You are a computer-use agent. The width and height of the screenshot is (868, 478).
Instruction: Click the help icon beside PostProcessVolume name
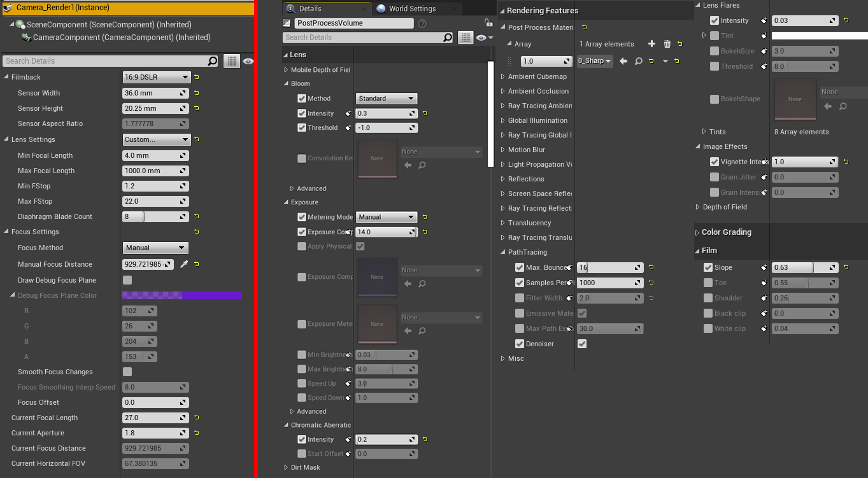point(422,24)
